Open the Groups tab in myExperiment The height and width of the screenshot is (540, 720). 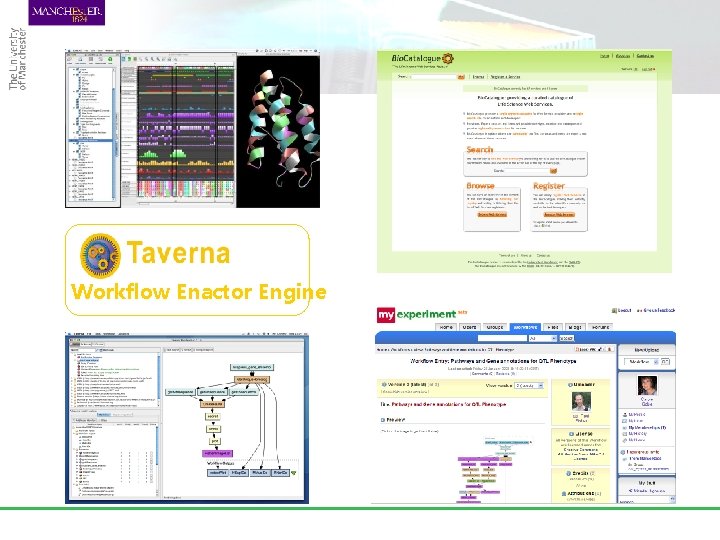[x=495, y=327]
